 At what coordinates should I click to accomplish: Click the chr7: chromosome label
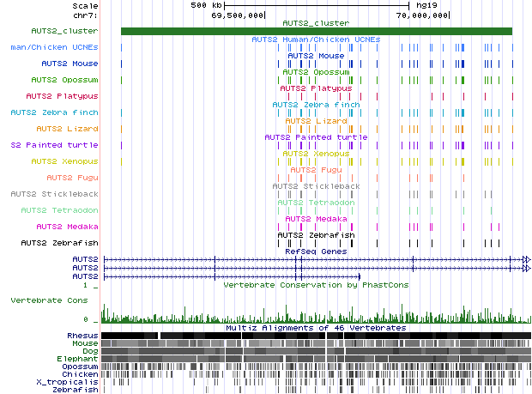pos(85,15)
